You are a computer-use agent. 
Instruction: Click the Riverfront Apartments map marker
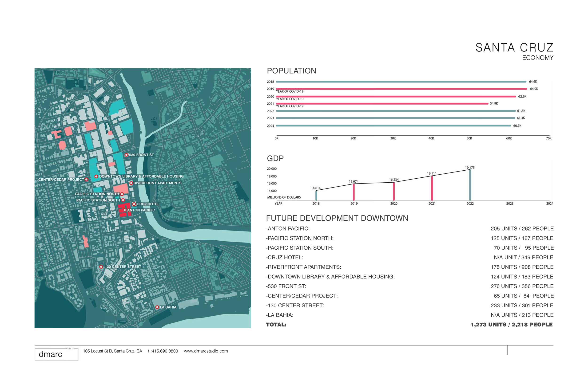[131, 183]
